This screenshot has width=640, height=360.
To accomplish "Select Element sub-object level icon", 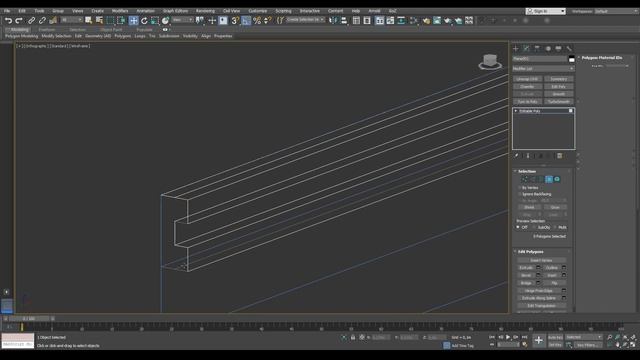I will (x=557, y=179).
